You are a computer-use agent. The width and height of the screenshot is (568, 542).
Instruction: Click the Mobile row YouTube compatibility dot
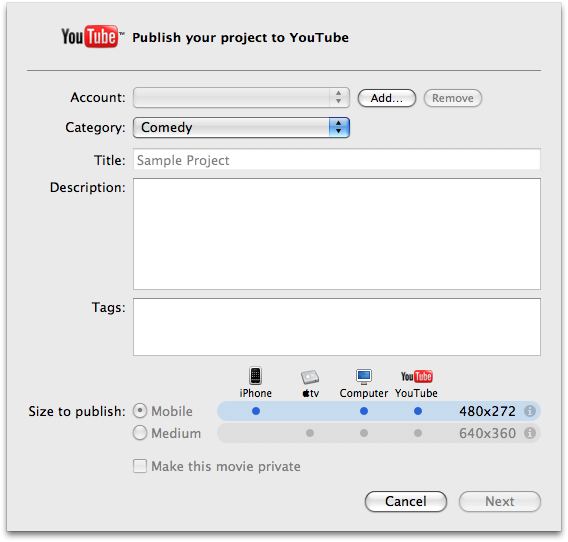pyautogui.click(x=418, y=411)
